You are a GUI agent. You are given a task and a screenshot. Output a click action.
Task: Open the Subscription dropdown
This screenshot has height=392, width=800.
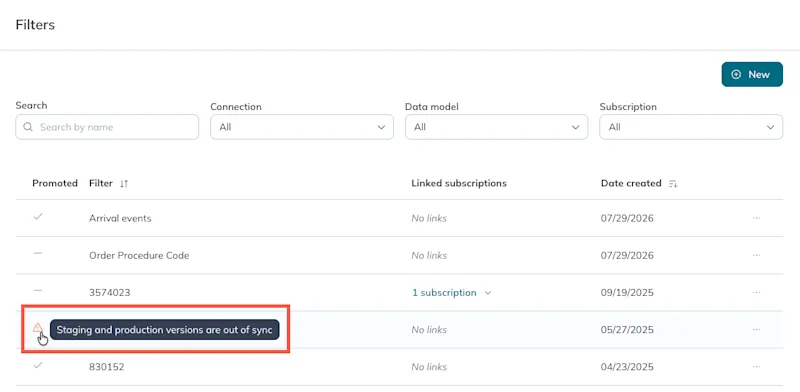(x=691, y=127)
